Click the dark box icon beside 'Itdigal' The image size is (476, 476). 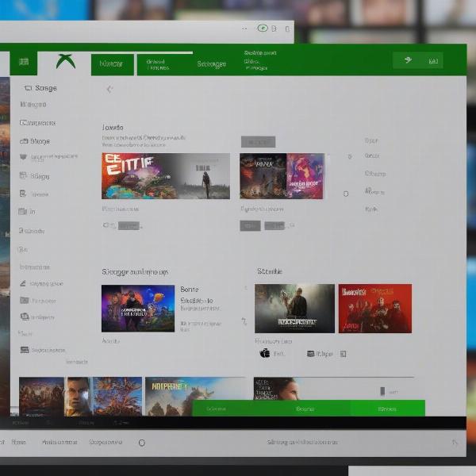click(x=310, y=354)
